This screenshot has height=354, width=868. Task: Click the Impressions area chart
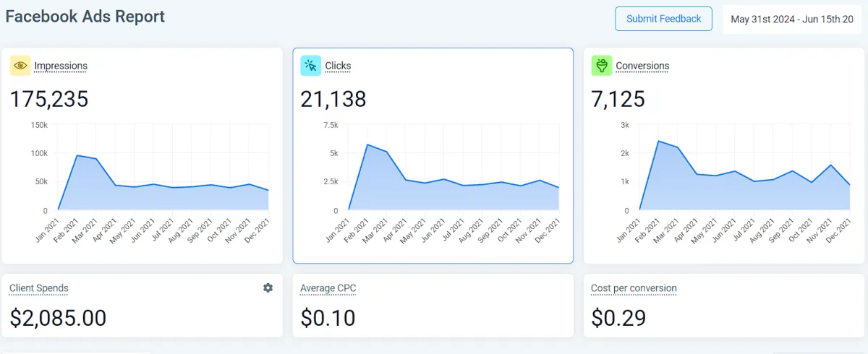[x=163, y=168]
